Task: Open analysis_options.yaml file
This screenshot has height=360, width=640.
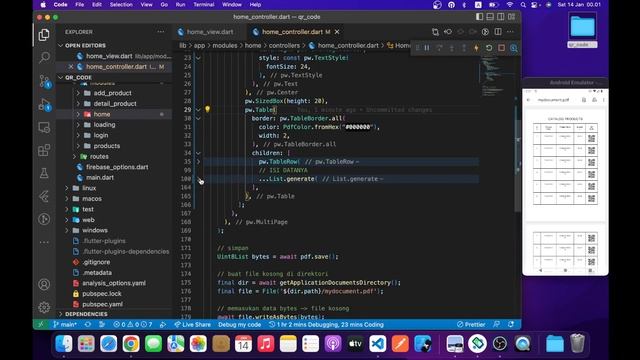Action: coord(114,283)
